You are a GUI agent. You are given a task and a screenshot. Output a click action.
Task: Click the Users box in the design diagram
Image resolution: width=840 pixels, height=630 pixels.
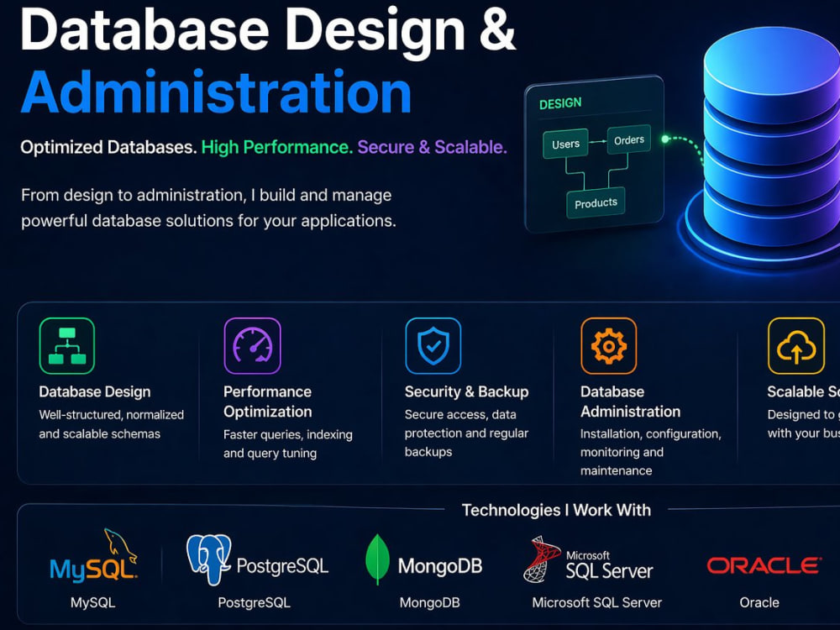[565, 144]
